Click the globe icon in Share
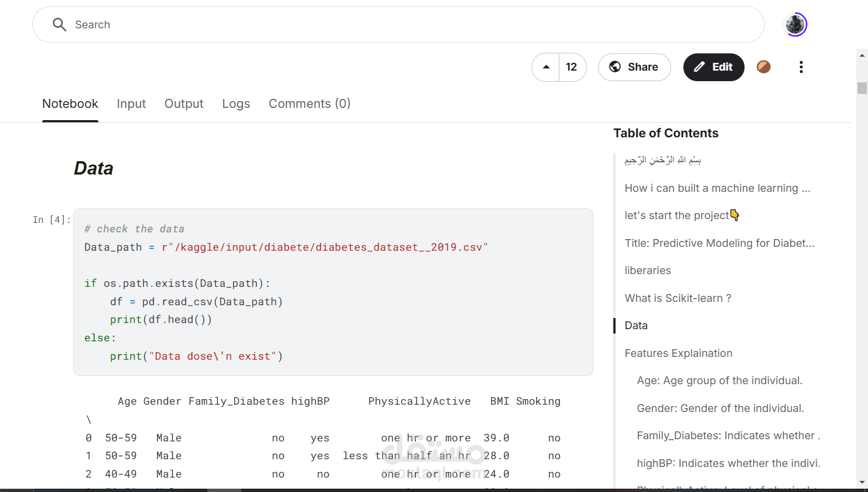Screen dimensions: 868x492 coord(615,67)
